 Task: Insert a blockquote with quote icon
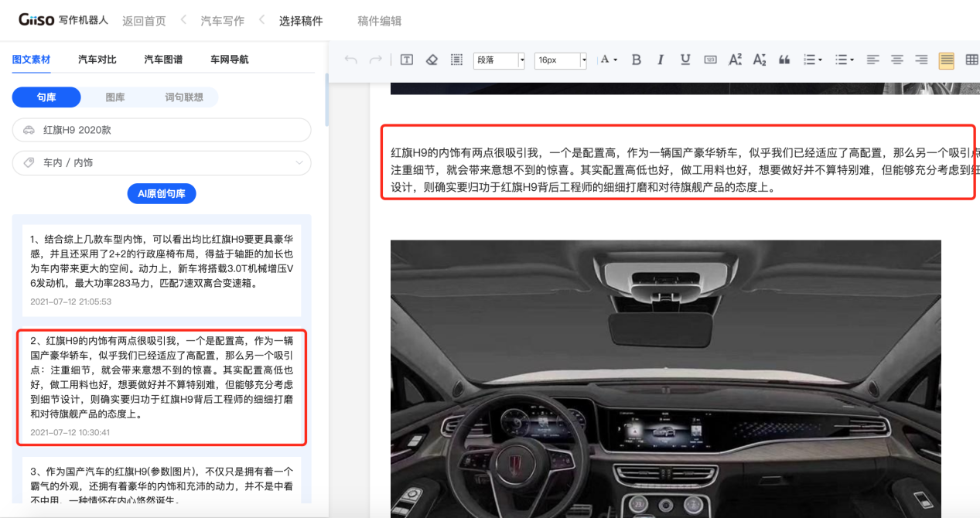(784, 60)
